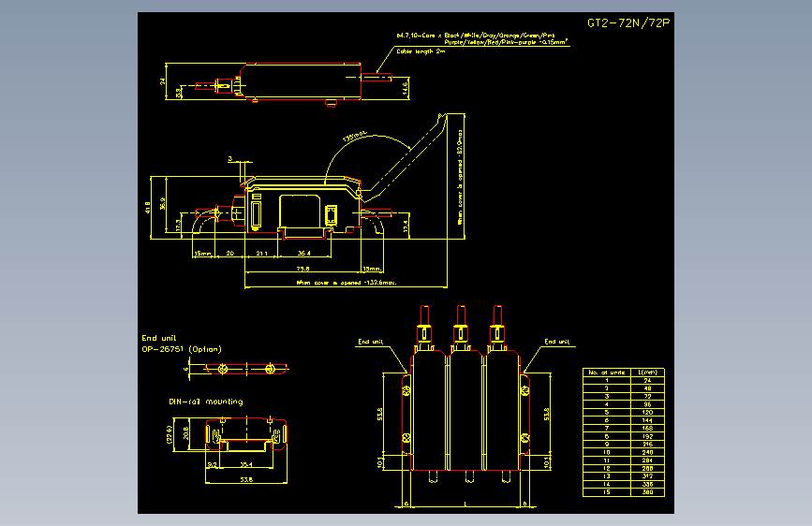Click the 75.8 body length dimension
The width and height of the screenshot is (812, 526).
[x=303, y=269]
